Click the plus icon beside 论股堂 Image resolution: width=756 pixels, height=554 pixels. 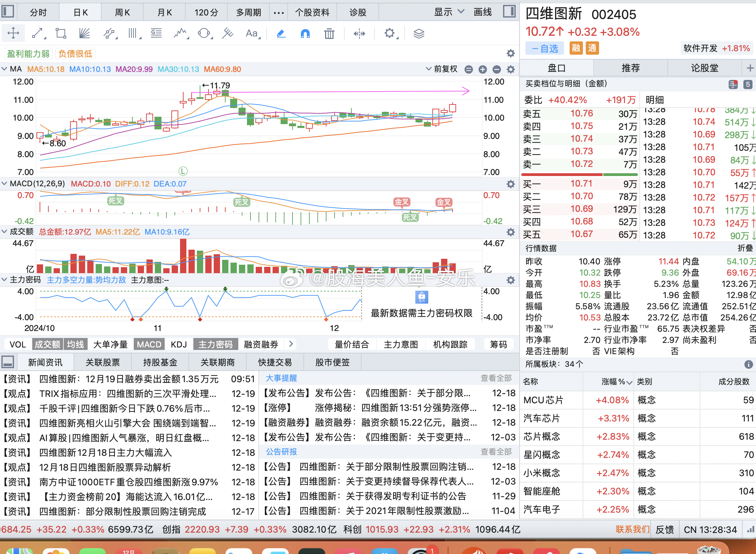750,68
